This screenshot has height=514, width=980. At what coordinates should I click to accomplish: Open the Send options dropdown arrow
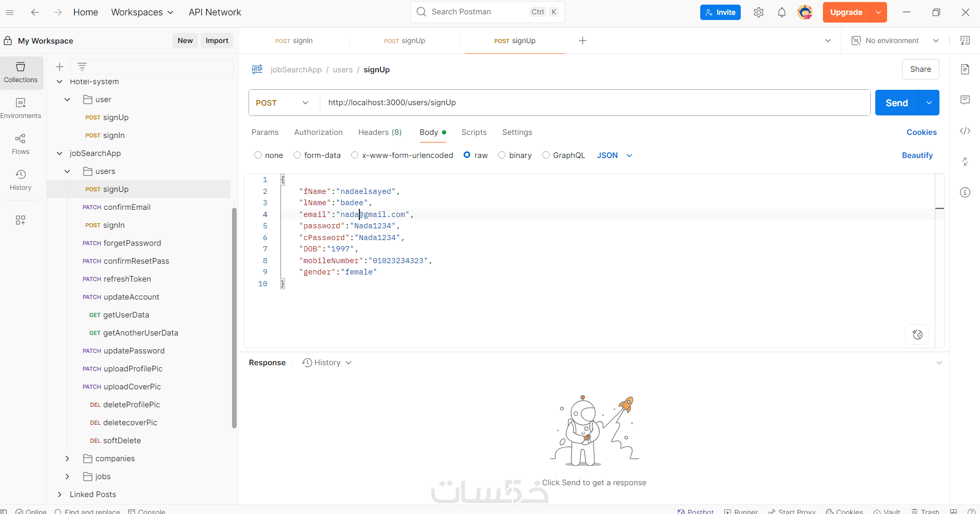[929, 103]
